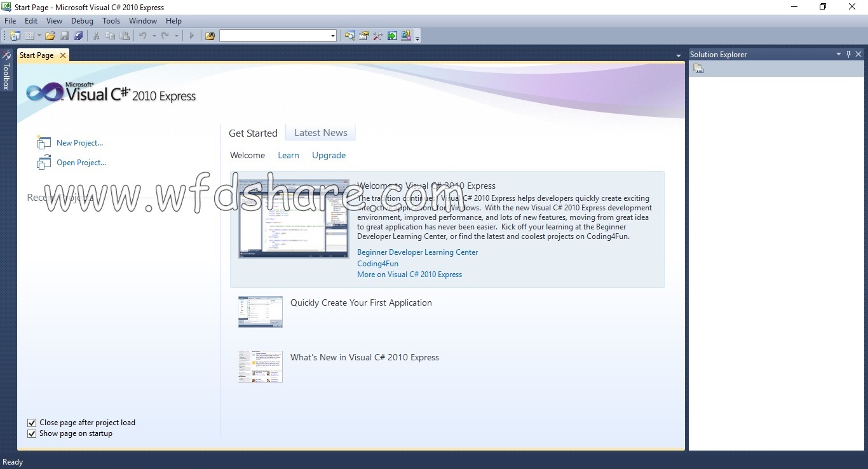The image size is (868, 469).
Task: Click the New Project link
Action: point(79,143)
